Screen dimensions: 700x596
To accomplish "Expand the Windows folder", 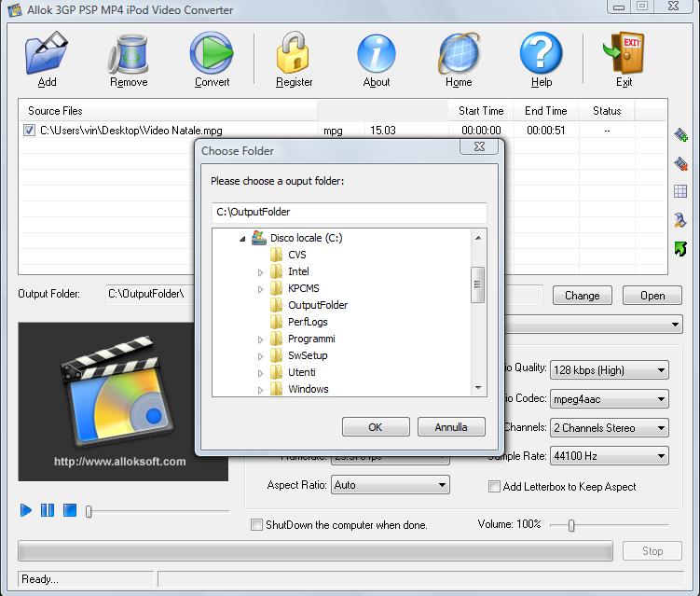I will pyautogui.click(x=260, y=390).
